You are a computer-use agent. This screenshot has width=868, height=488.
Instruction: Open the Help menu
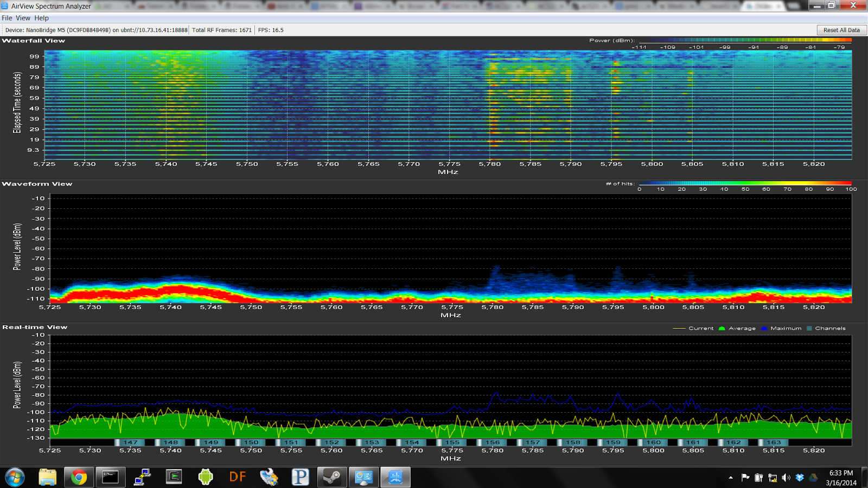point(41,18)
